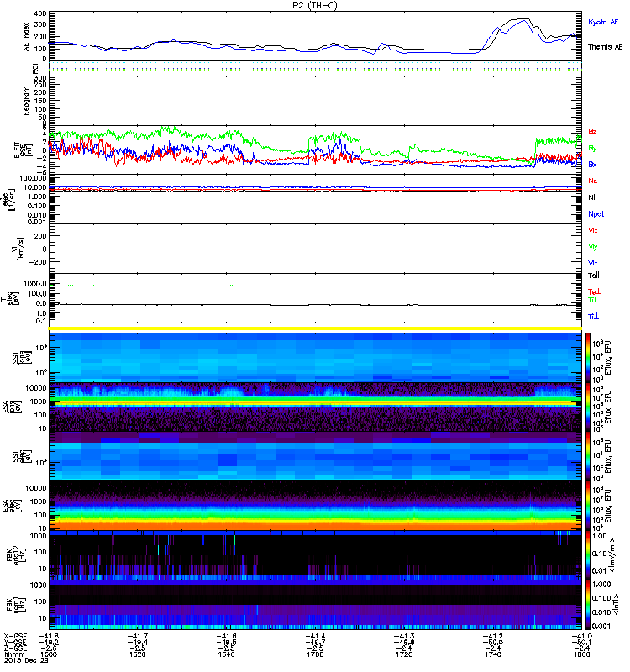630x672 pixels.
Task: Click the yellow horizontal bar above SST panel
Action: [x=315, y=328]
